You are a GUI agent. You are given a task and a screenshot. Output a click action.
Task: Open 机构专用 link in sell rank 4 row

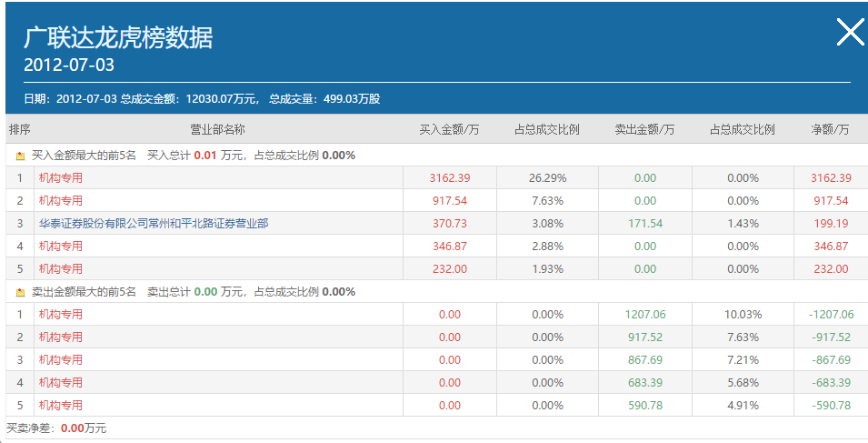tap(60, 382)
